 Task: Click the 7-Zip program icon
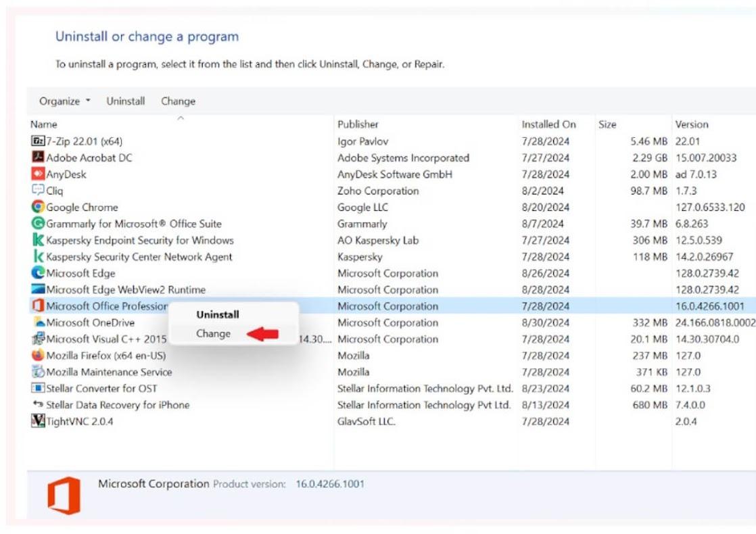38,141
